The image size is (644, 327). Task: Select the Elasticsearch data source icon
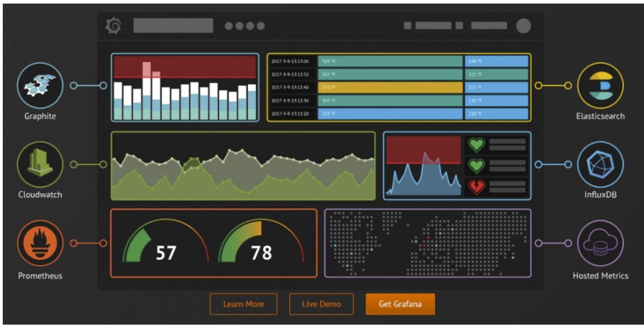point(600,85)
